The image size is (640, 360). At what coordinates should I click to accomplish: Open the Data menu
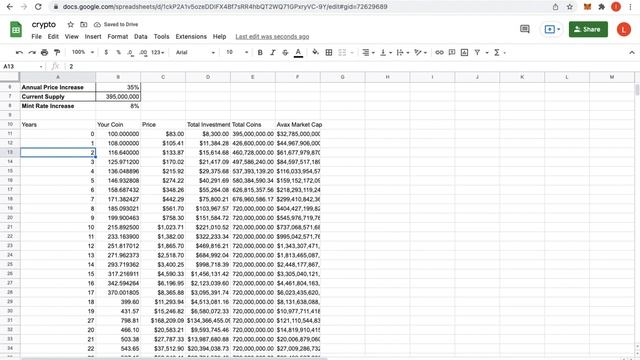[x=141, y=36]
